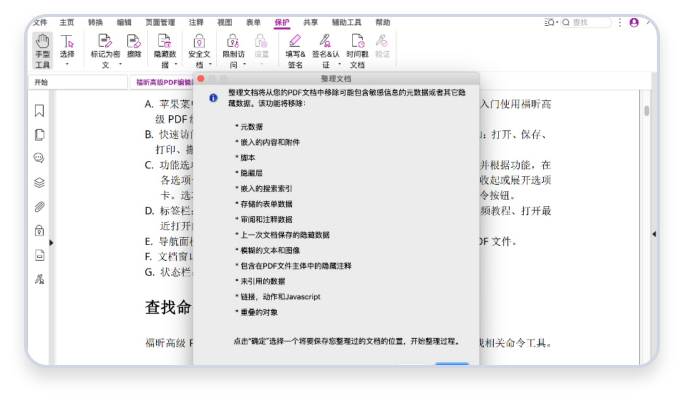Switch to the 共享 ribbon tab

tap(311, 22)
